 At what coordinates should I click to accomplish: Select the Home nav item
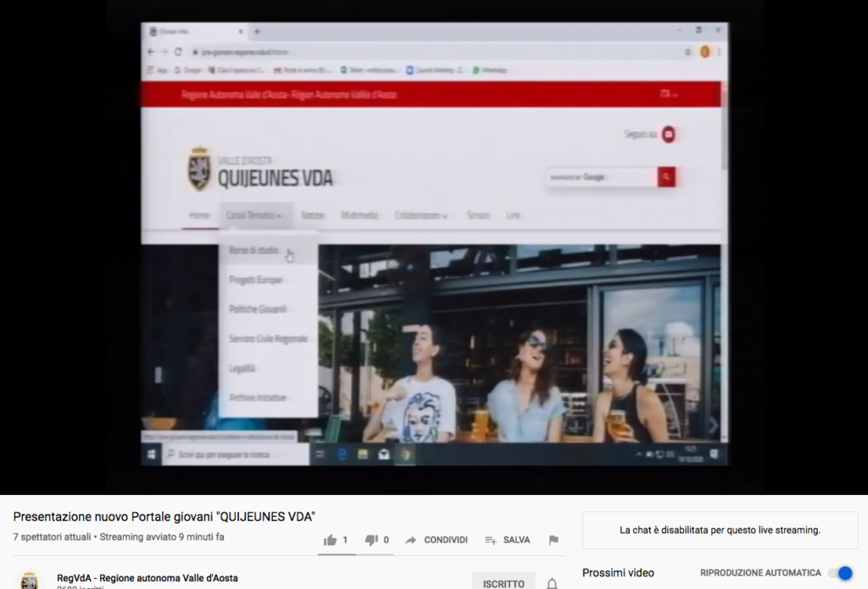198,215
